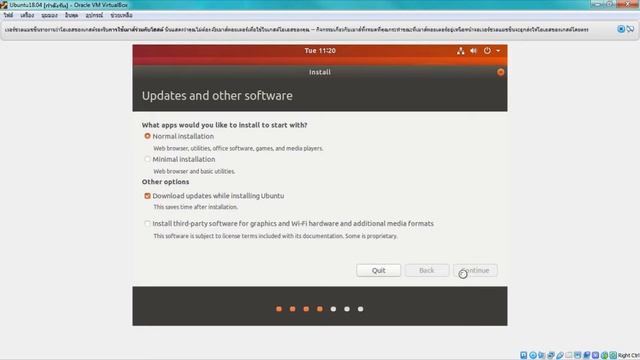Expand the Ubuntu system menu arrow
This screenshot has height=360, width=640.
coord(498,51)
